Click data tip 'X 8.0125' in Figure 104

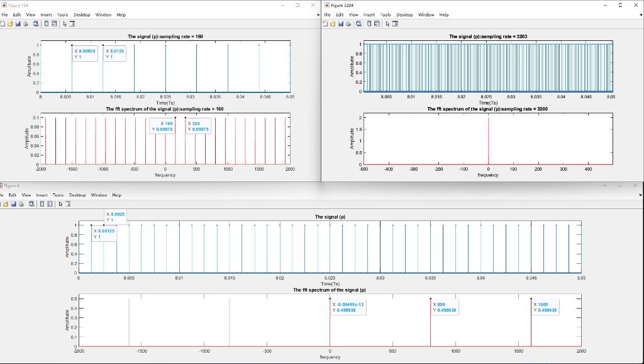[114, 54]
